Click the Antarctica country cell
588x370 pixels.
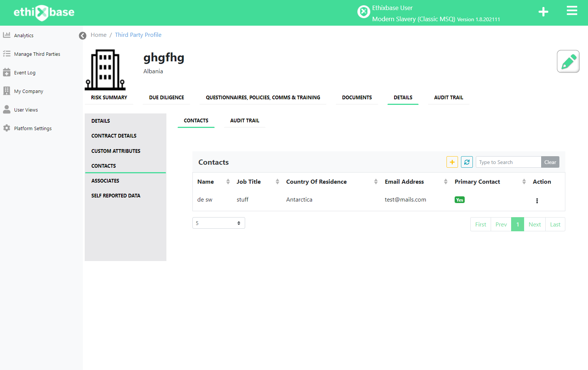click(299, 200)
